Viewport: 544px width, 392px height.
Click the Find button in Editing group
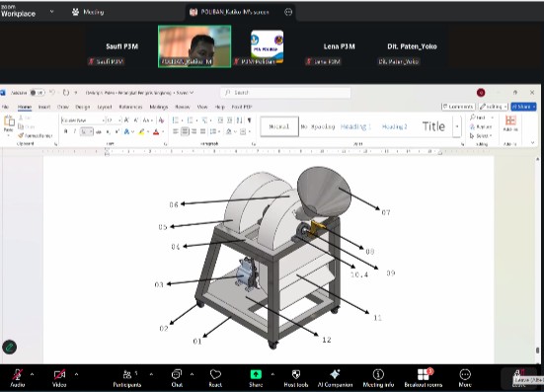[x=478, y=118]
